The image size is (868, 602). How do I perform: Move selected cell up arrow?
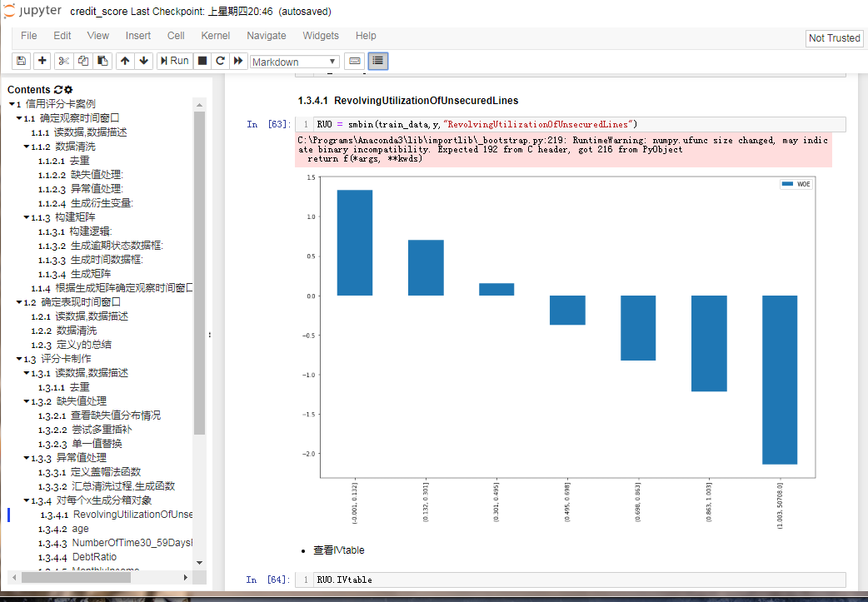pos(125,61)
